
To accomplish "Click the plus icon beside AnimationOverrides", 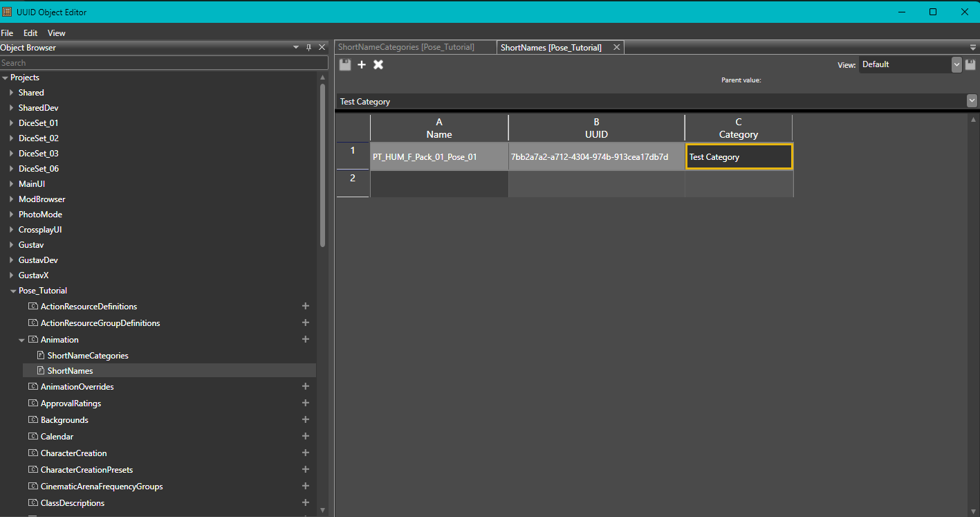I will point(305,386).
